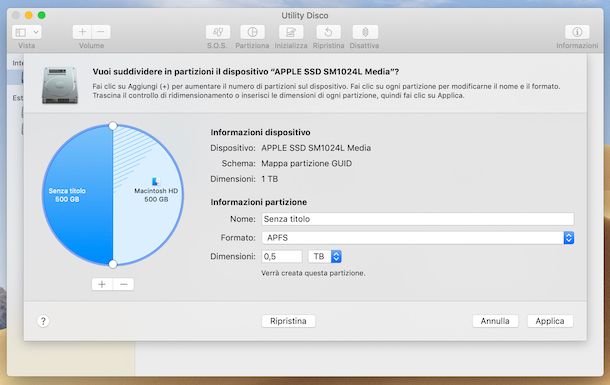Click the Dimensioni field with 0,5
The height and width of the screenshot is (385, 610).
pyautogui.click(x=282, y=256)
